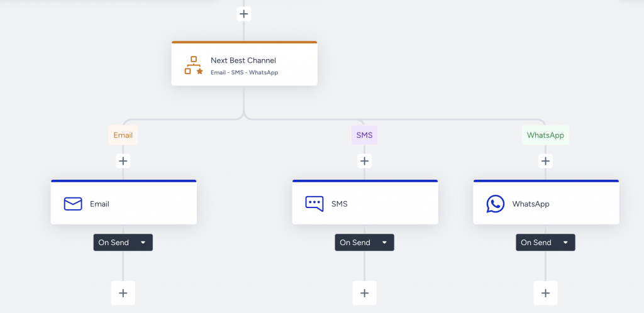Add step under the SMS branch label
644x313 pixels.
(364, 161)
